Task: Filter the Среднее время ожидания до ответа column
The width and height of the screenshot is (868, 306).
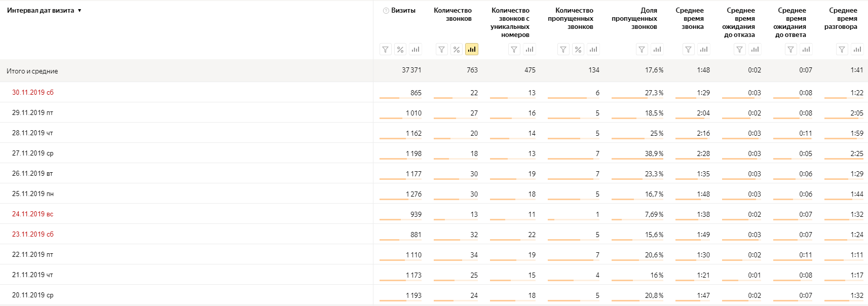Action: coord(791,49)
